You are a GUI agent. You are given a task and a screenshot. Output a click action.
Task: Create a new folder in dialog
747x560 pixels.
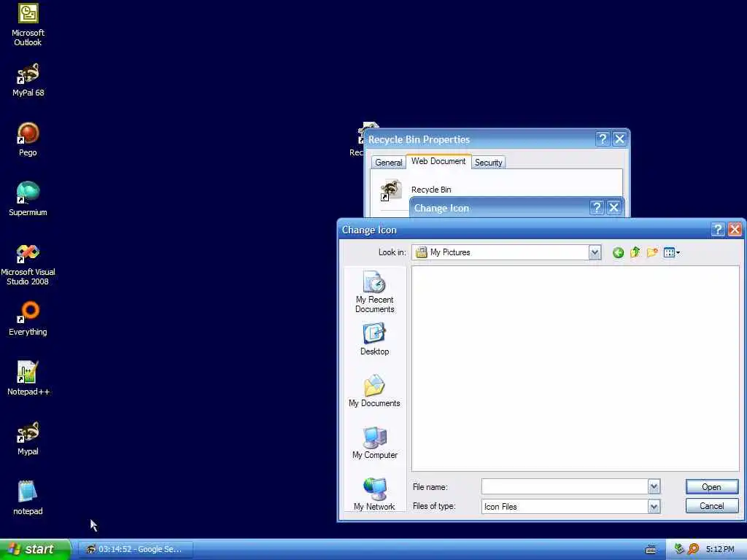(652, 252)
